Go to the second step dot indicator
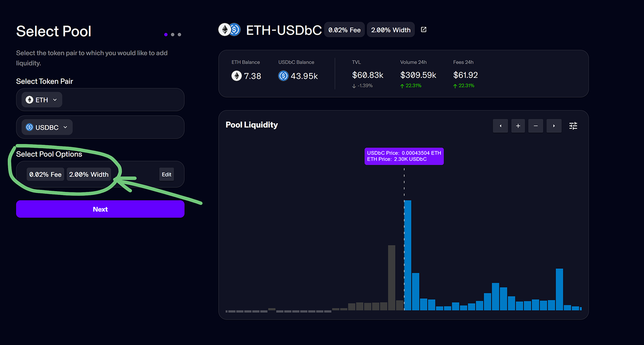This screenshot has height=345, width=644. point(173,35)
